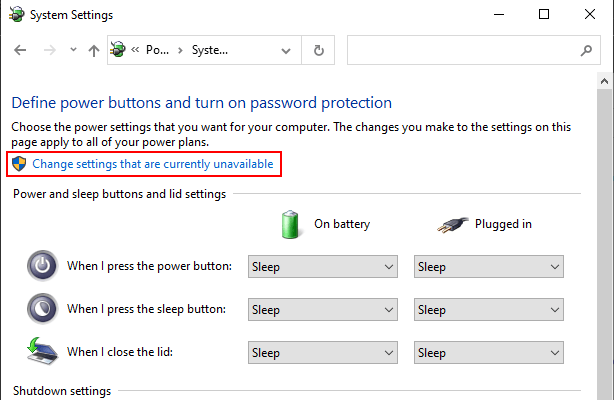Viewport: 614px width, 400px height.
Task: Click "When I press the sleep button:" label
Action: tap(146, 309)
